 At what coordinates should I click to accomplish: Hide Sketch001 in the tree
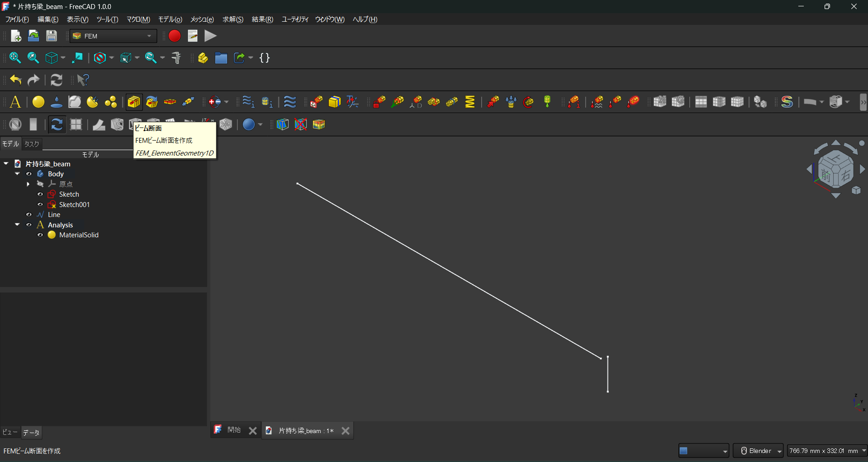point(40,205)
